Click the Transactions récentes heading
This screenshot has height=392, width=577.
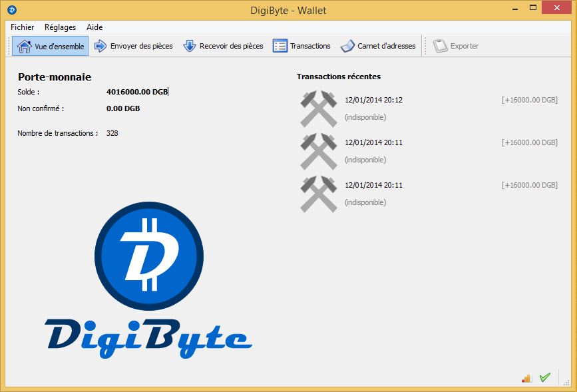(x=339, y=77)
